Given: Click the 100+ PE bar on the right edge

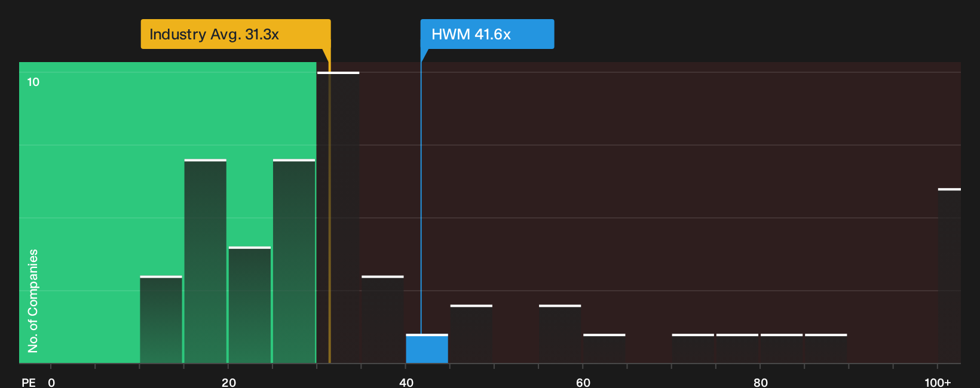Looking at the screenshot, I should point(950,276).
